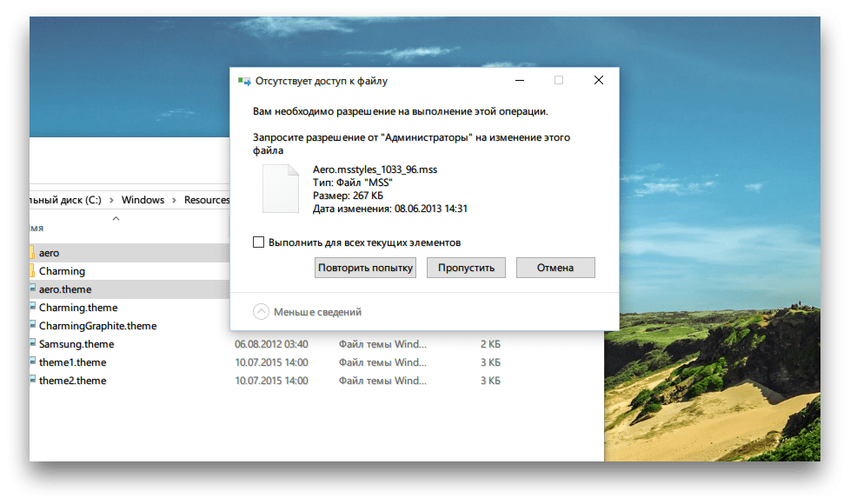Click the file transfer icon in dialog title
850x504 pixels.
pos(244,81)
